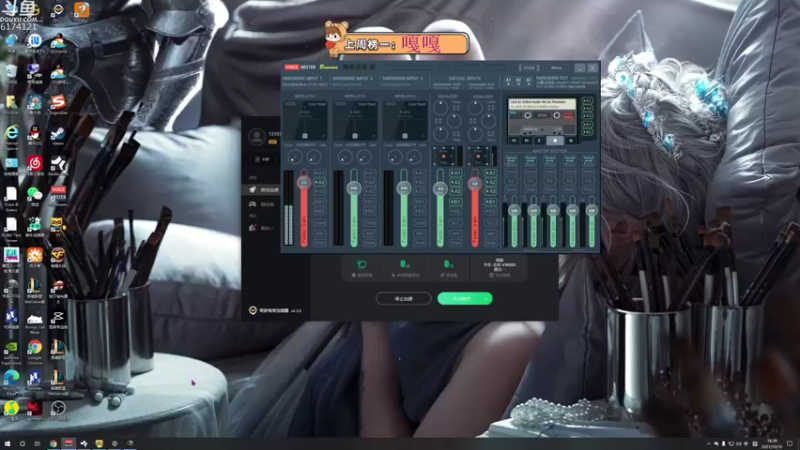Open Task View on the taskbar
The image size is (800, 450).
coord(37,443)
